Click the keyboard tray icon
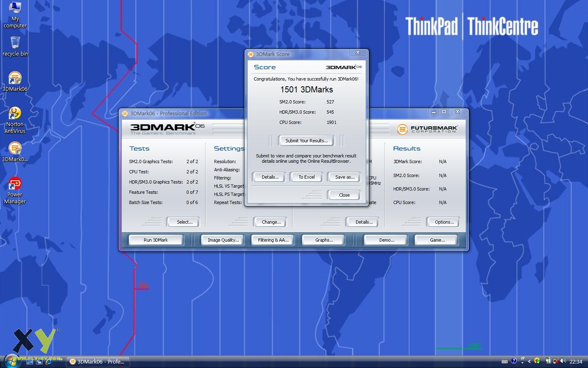The height and width of the screenshot is (368, 588). (505, 361)
